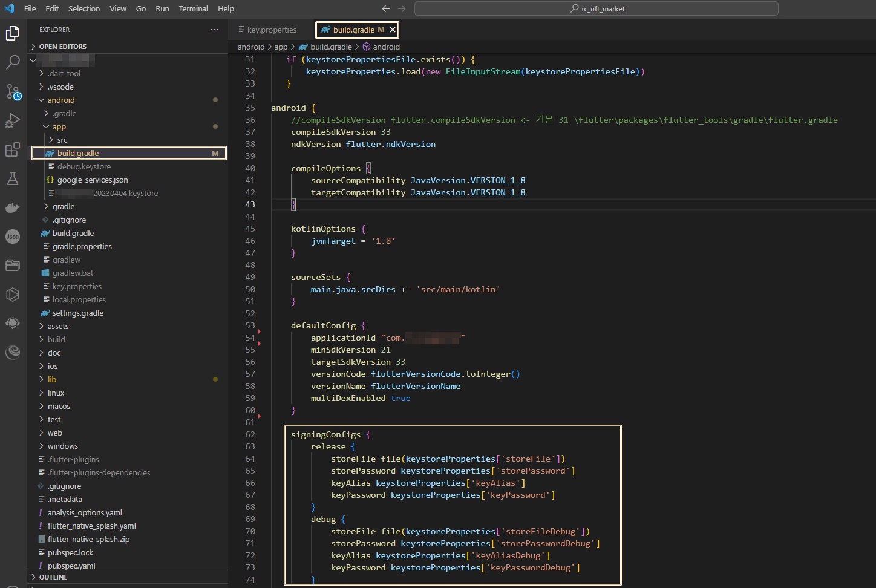Go back with the left arrow
Image resolution: width=876 pixels, height=588 pixels.
tap(386, 8)
